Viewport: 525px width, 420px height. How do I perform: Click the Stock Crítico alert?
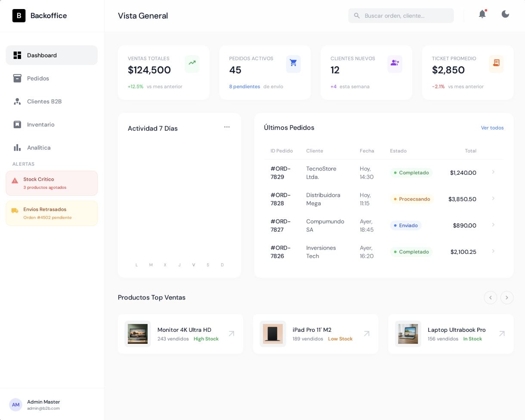tap(52, 183)
